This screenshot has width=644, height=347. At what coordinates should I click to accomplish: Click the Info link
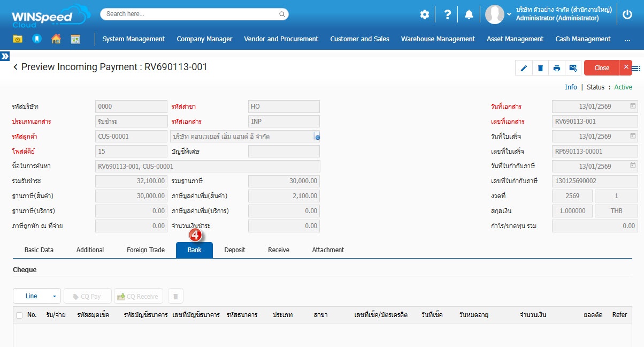click(x=571, y=87)
